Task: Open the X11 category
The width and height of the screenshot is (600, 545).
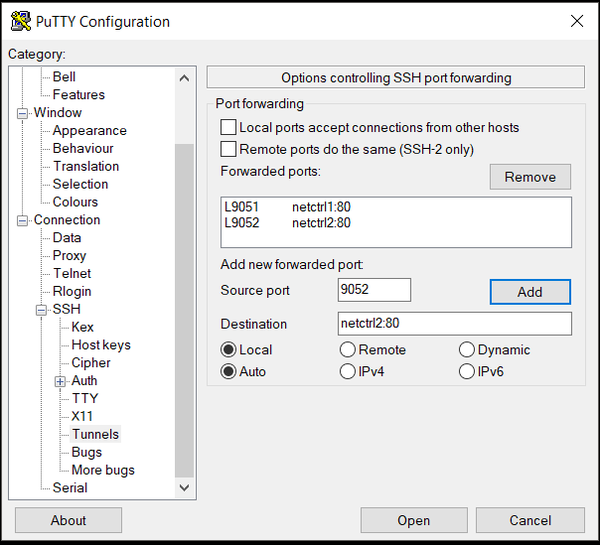Action: point(82,416)
